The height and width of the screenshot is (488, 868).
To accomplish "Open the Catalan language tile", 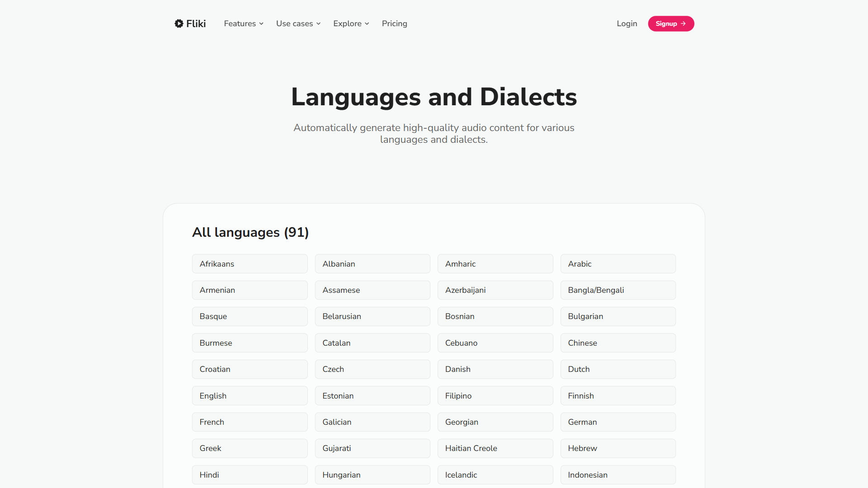I will [x=373, y=343].
